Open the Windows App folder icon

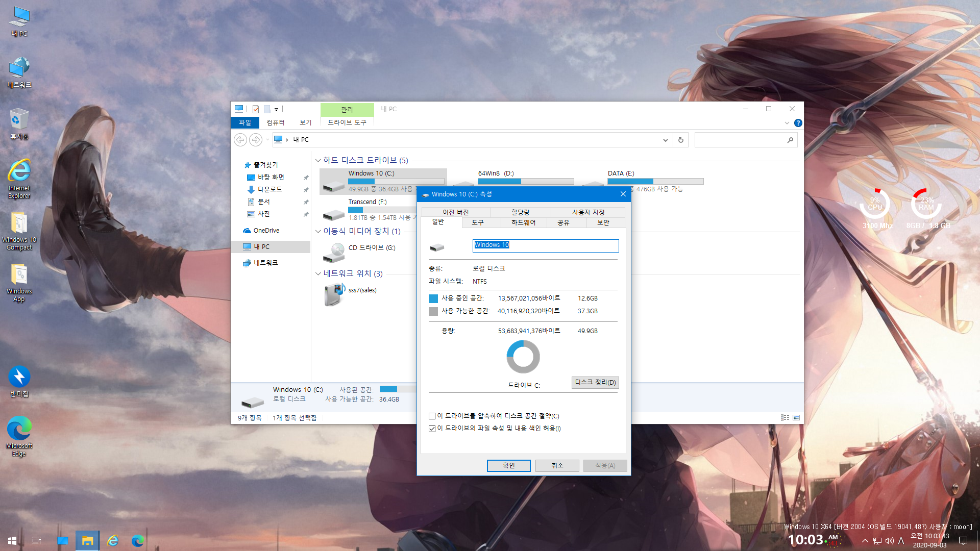click(x=19, y=283)
